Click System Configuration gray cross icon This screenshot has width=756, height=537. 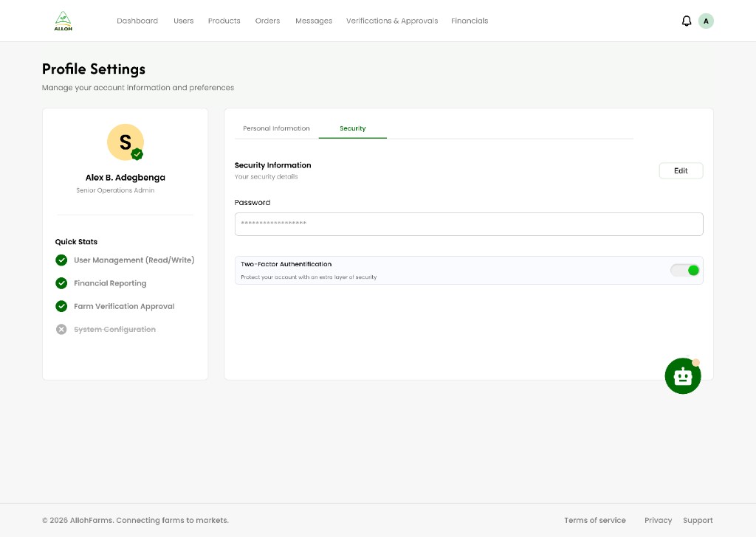[x=61, y=330]
